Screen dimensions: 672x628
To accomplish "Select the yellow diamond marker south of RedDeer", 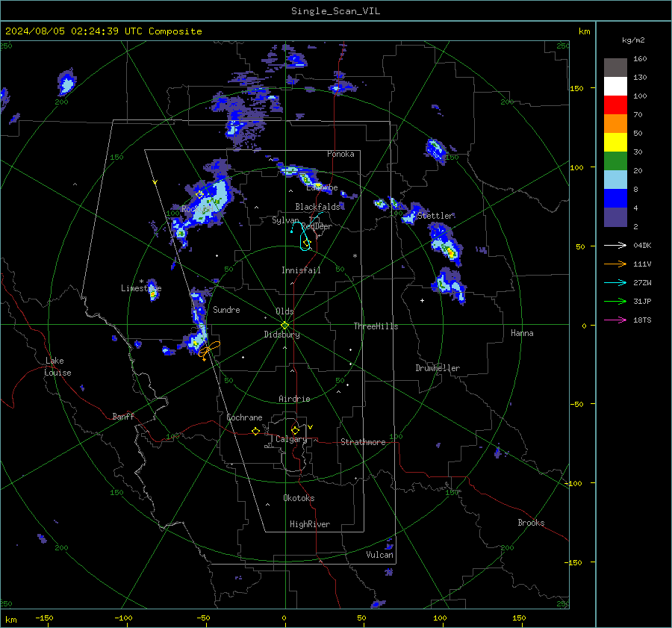I will pyautogui.click(x=306, y=243).
